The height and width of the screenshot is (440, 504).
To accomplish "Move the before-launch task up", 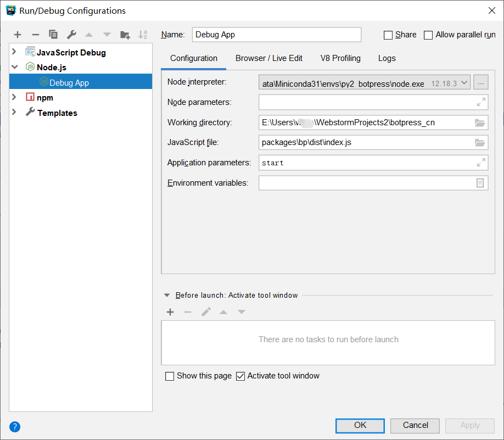I will [223, 312].
